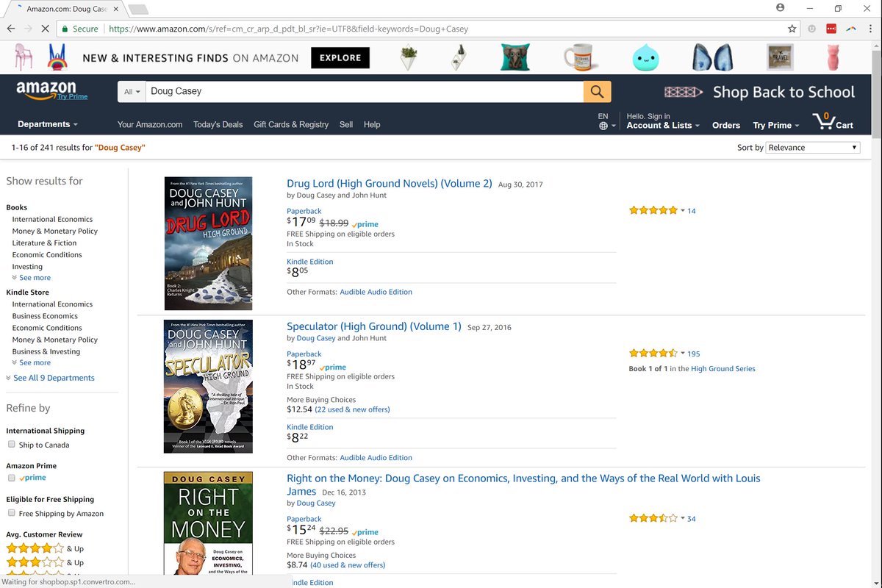Screen dimensions: 882x588
Task: Open rating breakdown arrow for Drug Lord
Action: [x=683, y=210]
